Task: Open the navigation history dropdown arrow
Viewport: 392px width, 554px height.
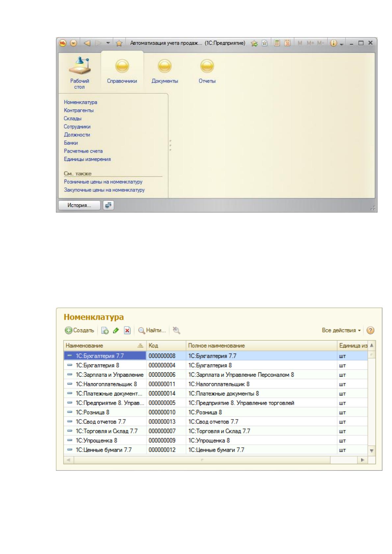Action: click(108, 43)
